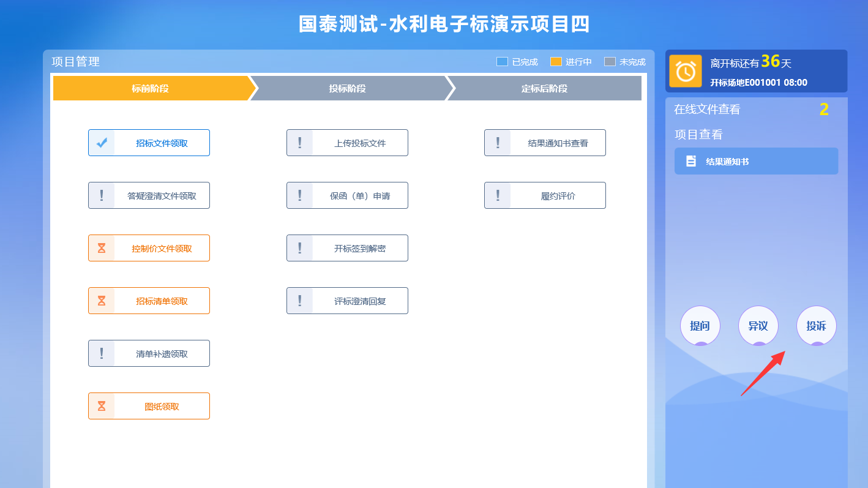Screen dimensions: 868x488
Task: Click the blue 已完成 legend swatch
Action: pos(502,62)
